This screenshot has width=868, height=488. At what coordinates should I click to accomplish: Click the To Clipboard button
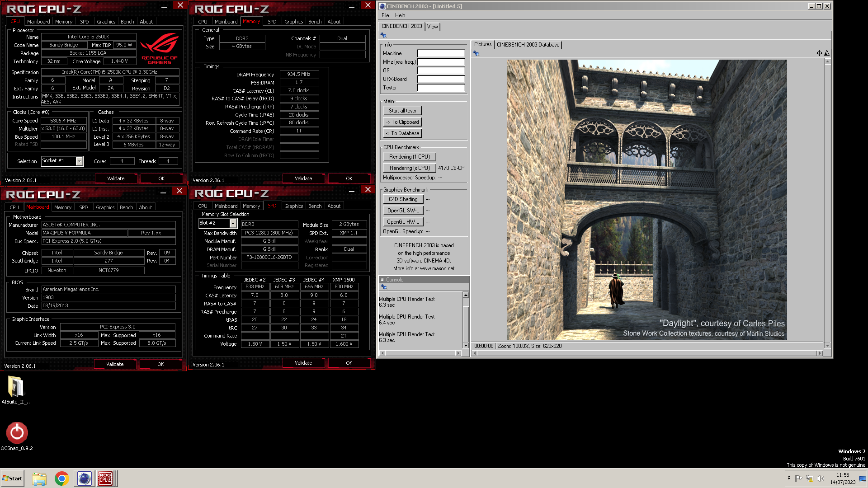tap(402, 122)
